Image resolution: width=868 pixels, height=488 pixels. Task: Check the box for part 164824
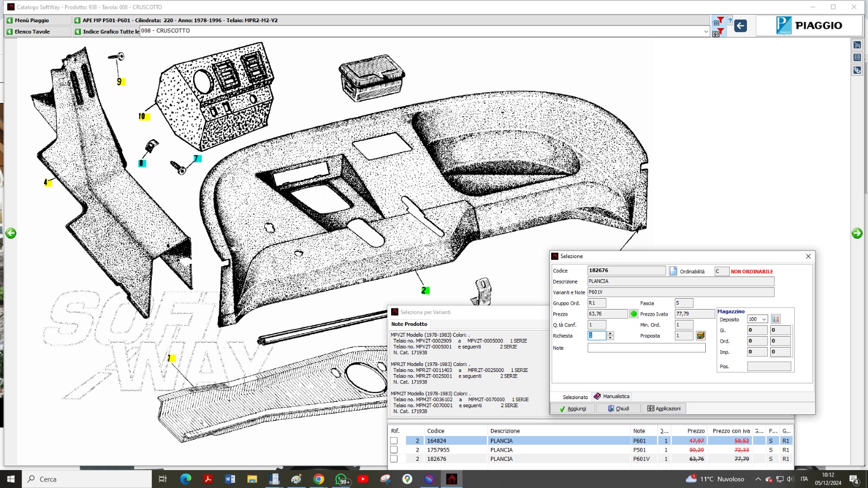(394, 441)
